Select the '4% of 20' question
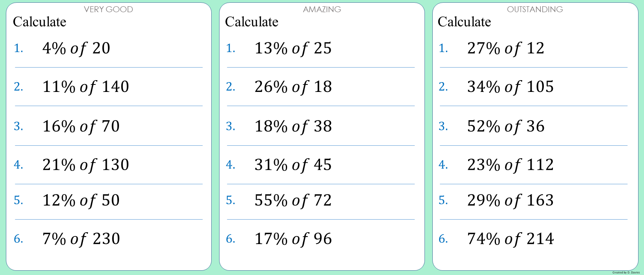 76,48
